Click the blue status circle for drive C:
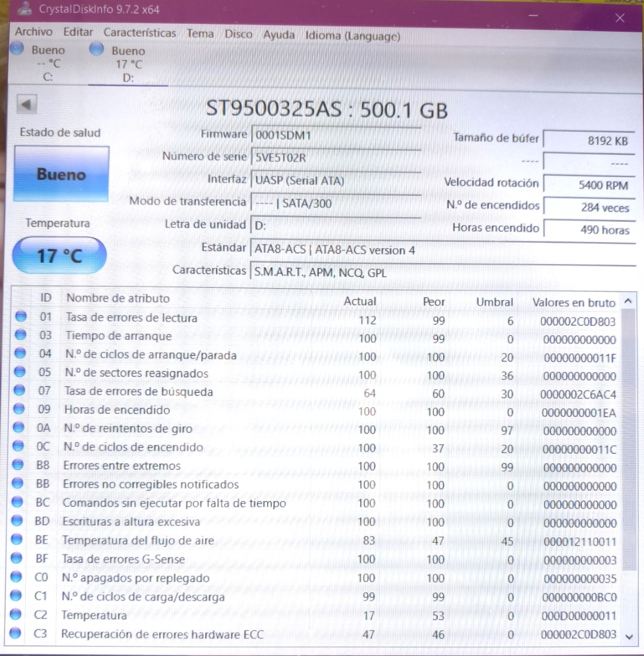 pos(17,48)
